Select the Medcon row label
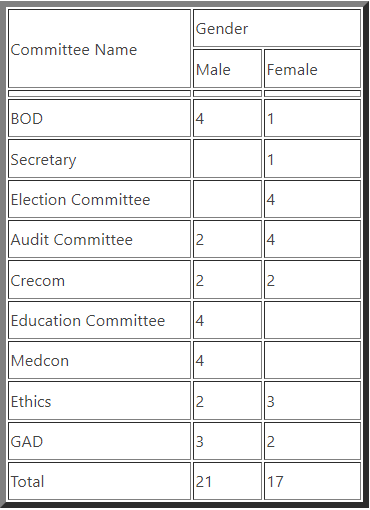Viewport: 370px width, 510px height. (x=99, y=360)
